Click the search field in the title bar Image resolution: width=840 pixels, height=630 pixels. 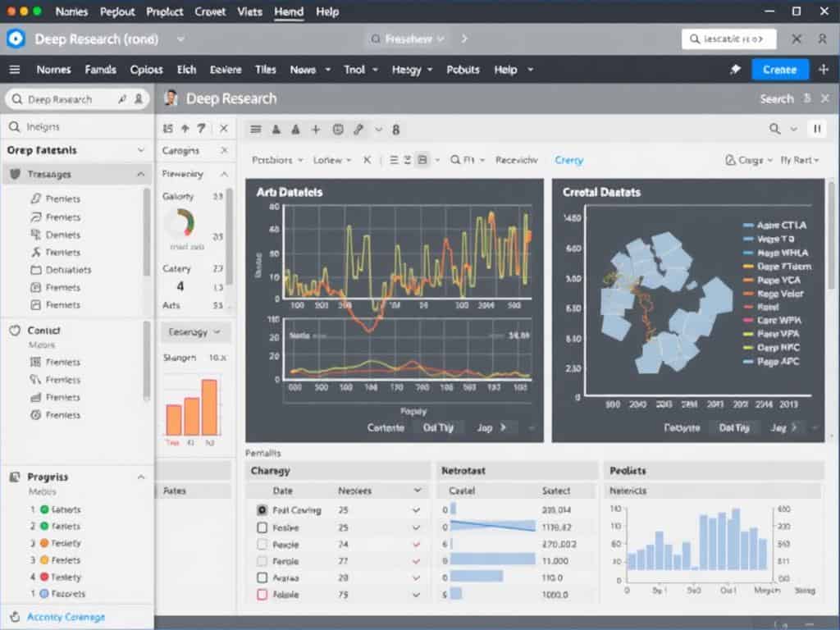pyautogui.click(x=728, y=39)
